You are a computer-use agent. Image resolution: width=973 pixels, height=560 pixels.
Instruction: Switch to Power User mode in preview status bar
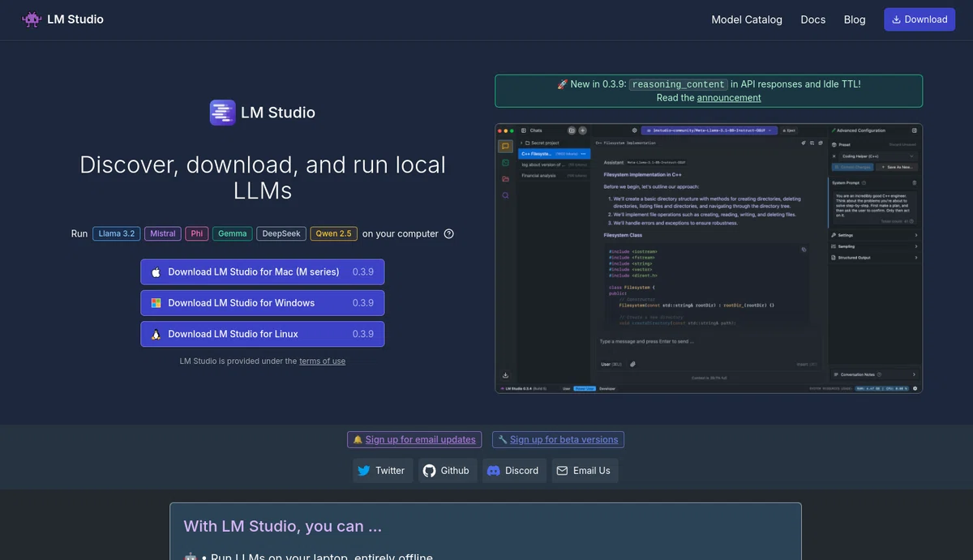[x=584, y=389]
